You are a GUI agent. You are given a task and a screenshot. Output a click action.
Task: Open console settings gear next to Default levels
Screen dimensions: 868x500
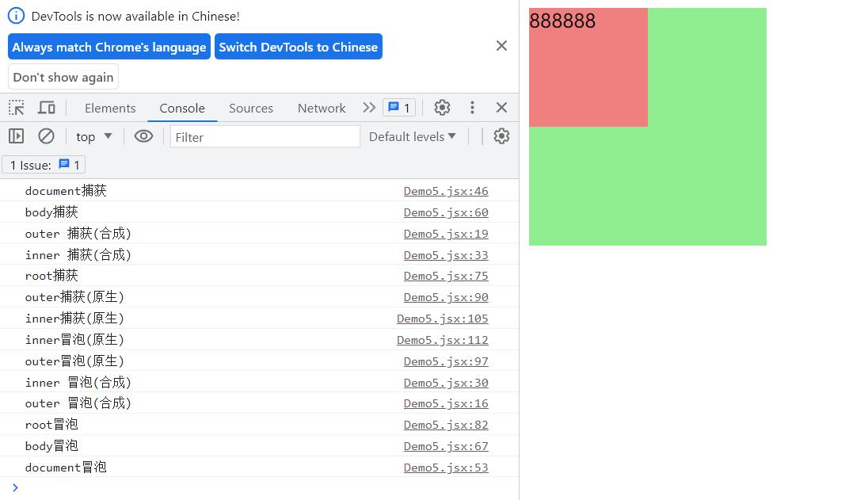coord(501,135)
